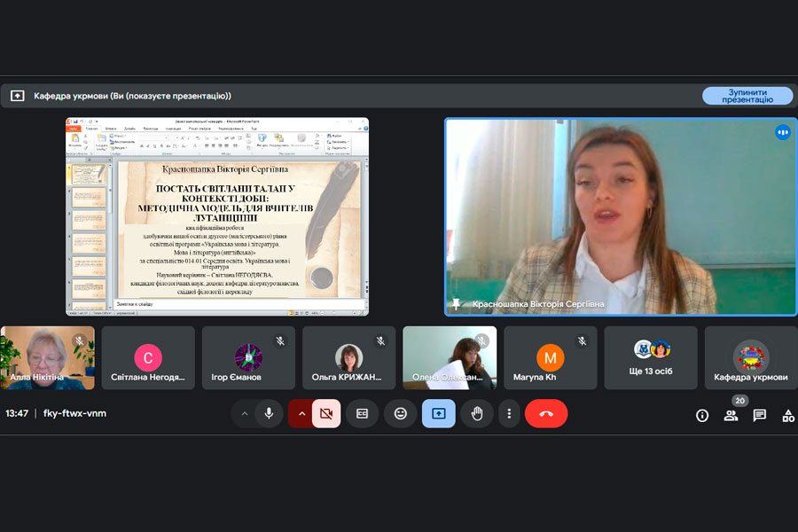Screen dimensions: 798x532
Task: Toggle the microphone button
Action: 270,413
